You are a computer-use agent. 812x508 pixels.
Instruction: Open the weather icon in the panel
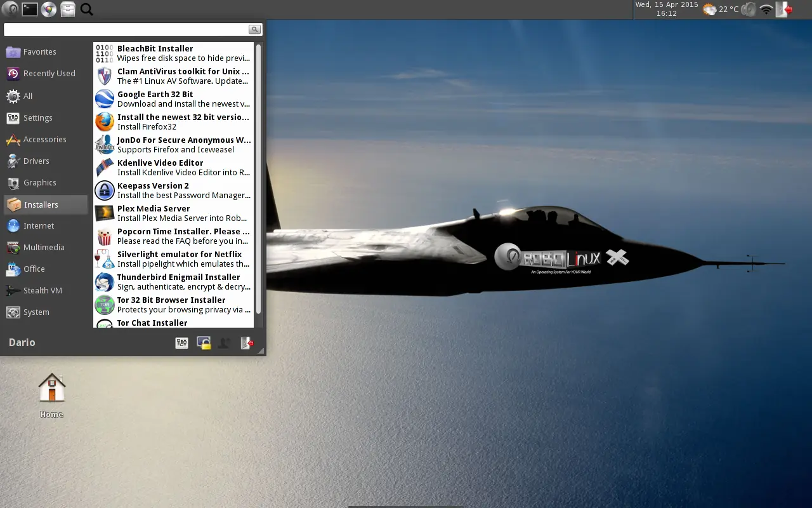(x=709, y=10)
